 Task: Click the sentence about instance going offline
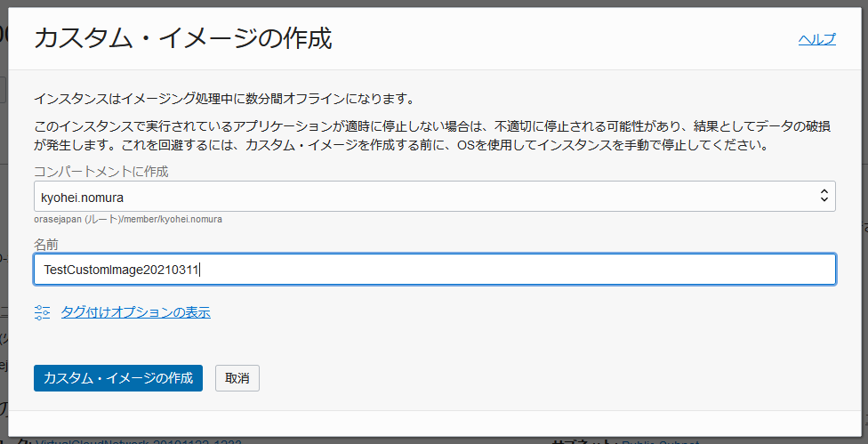pos(224,100)
